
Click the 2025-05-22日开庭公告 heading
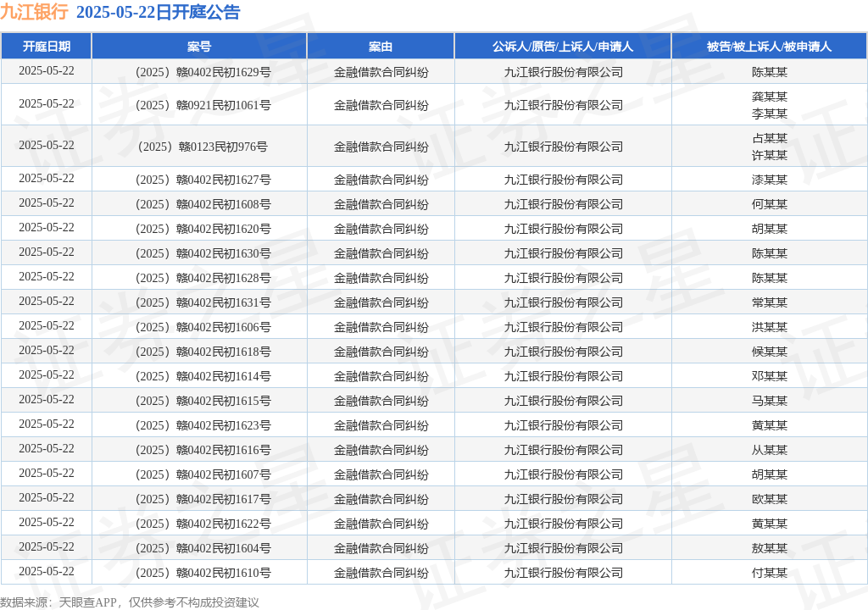tap(159, 12)
